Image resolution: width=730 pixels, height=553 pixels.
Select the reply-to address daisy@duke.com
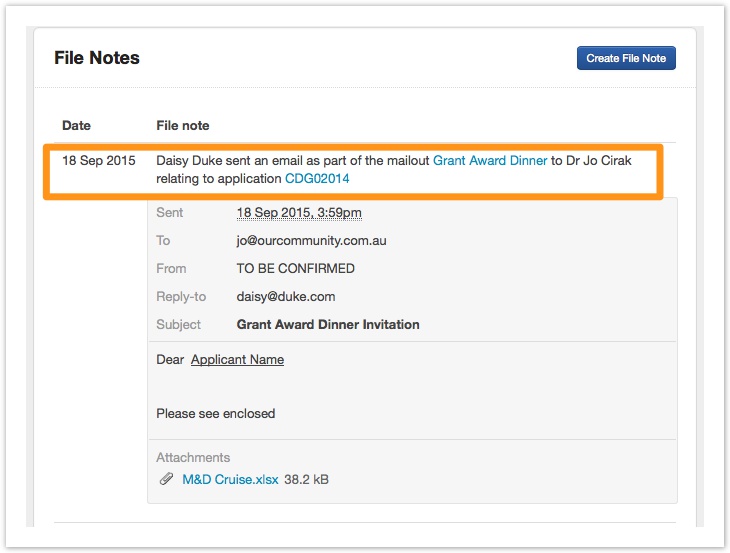point(286,296)
